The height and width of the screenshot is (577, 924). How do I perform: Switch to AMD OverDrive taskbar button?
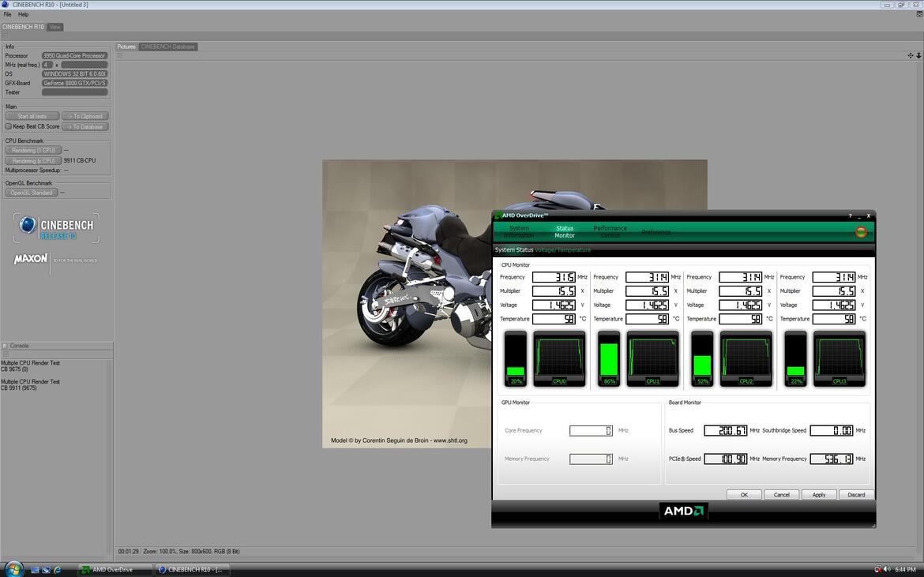pos(115,570)
